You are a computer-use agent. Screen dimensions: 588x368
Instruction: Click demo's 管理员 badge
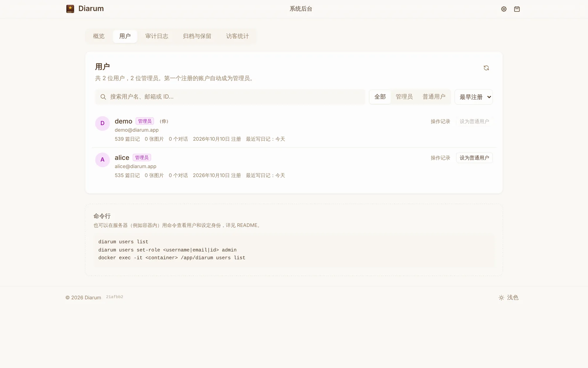pos(145,121)
